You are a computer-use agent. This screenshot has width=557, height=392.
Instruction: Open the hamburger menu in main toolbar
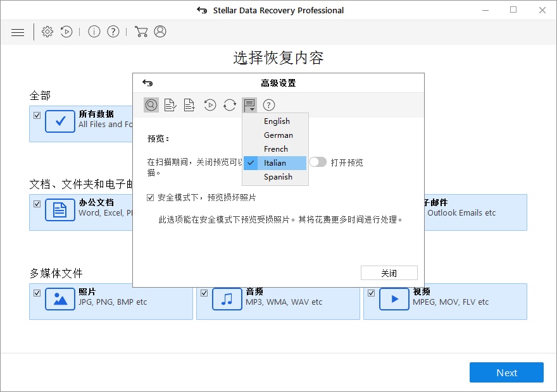tap(18, 32)
